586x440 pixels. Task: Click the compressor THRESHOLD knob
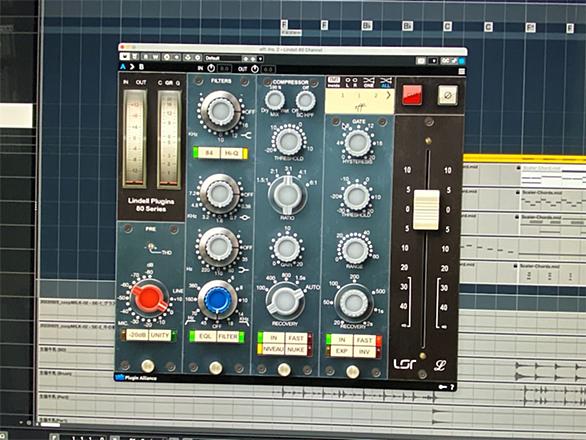click(289, 141)
